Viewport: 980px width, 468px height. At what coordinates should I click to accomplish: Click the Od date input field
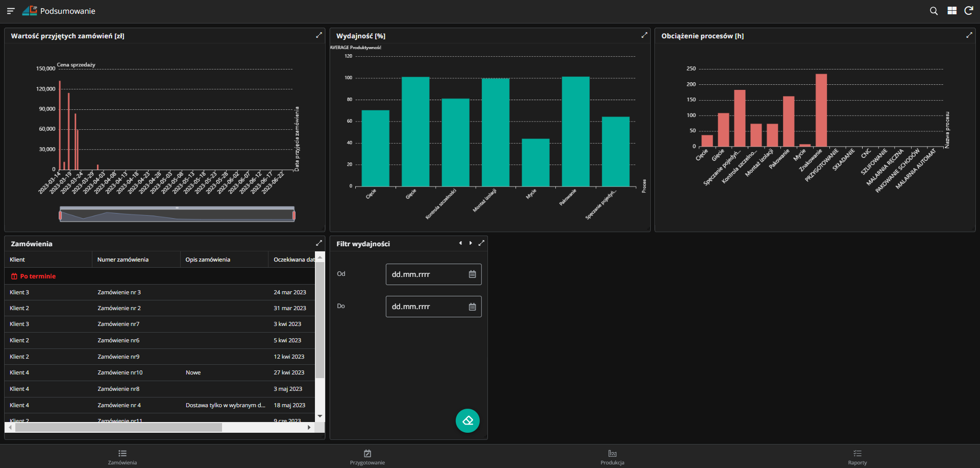pos(426,274)
